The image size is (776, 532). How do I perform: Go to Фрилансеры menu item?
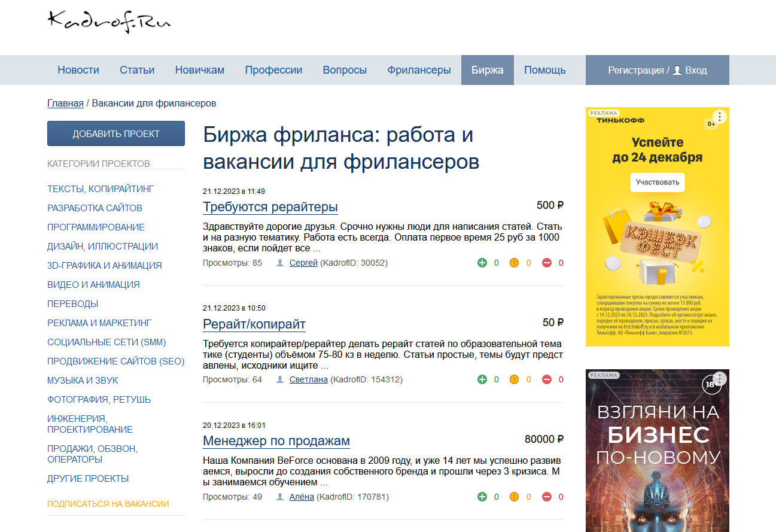(419, 70)
